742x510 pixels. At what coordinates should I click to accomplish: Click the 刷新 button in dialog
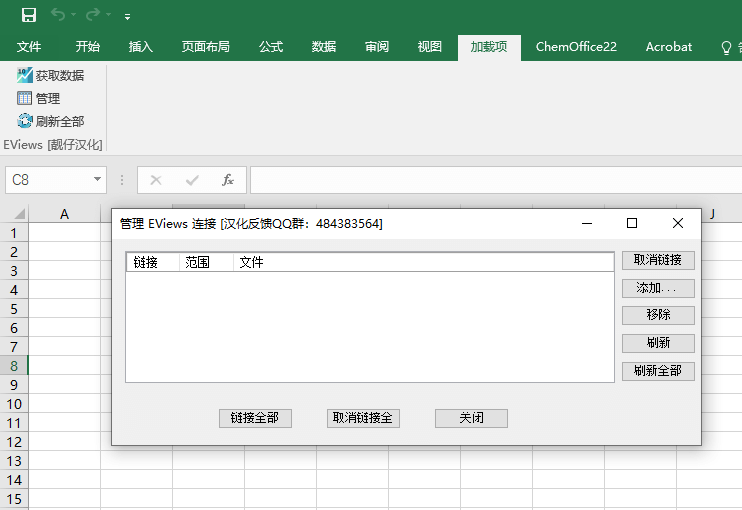click(x=658, y=343)
